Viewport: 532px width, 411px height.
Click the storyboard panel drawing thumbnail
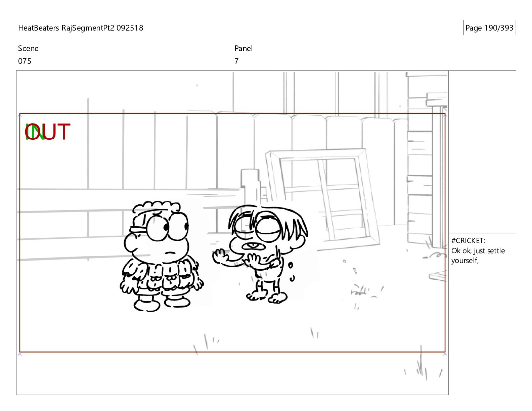click(x=232, y=233)
